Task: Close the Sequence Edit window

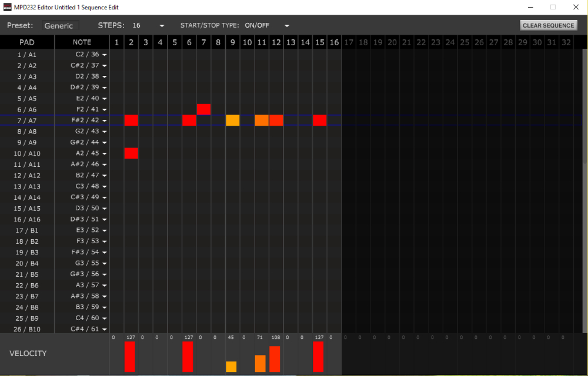Action: tap(576, 7)
